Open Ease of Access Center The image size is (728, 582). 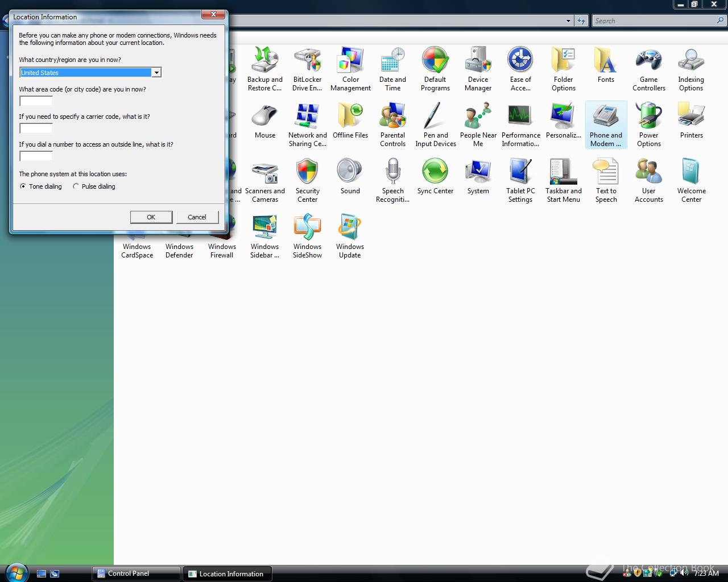pos(520,69)
